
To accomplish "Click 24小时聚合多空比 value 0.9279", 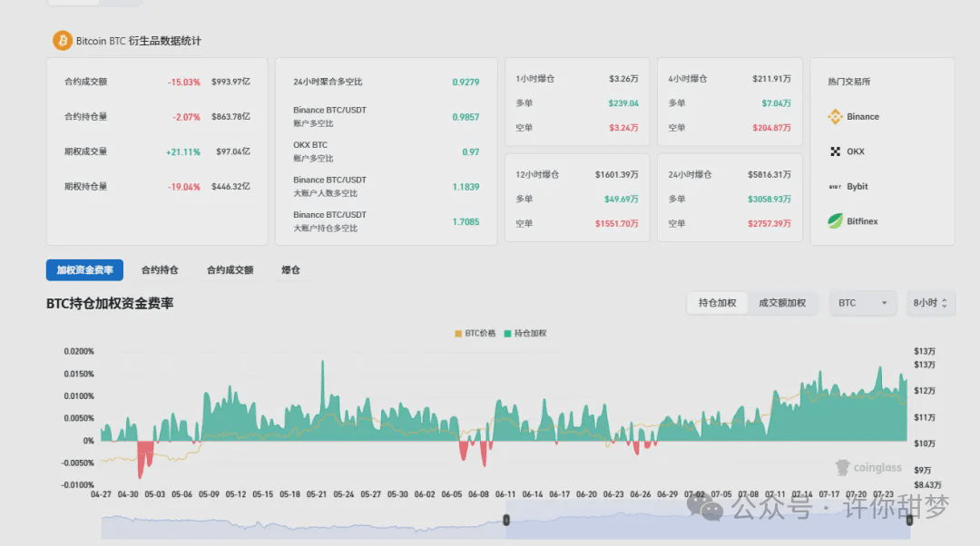I will coord(465,82).
